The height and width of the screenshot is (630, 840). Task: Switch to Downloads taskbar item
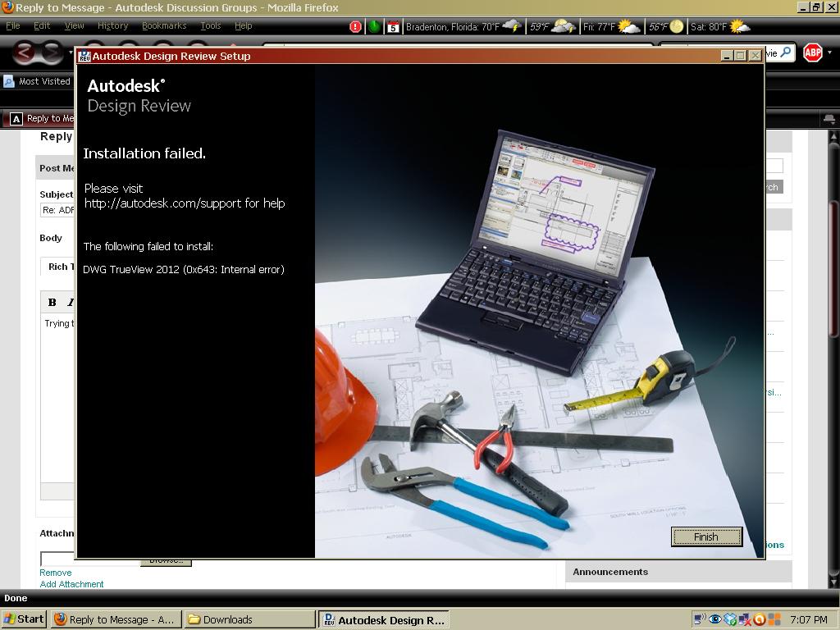pos(249,620)
